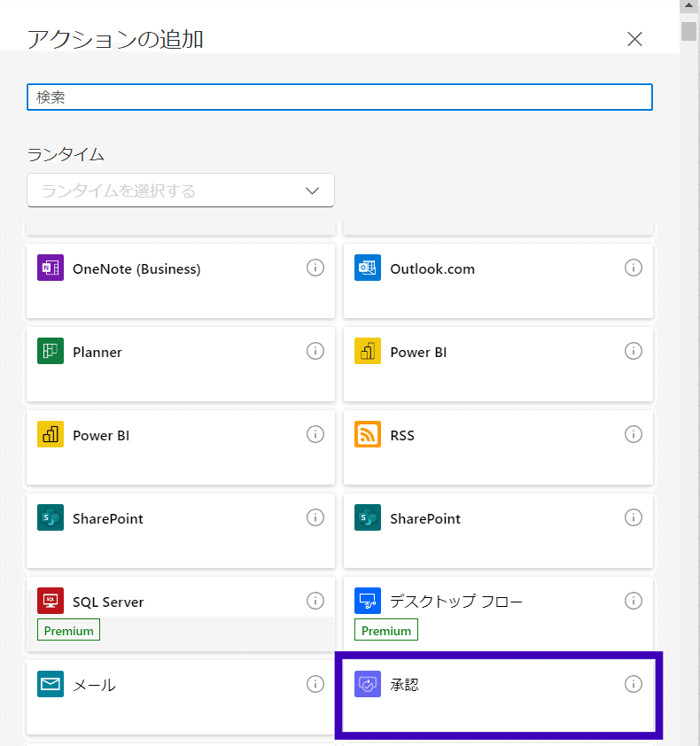The width and height of the screenshot is (700, 746).
Task: Open info icon for 承認 connector
Action: tap(633, 684)
